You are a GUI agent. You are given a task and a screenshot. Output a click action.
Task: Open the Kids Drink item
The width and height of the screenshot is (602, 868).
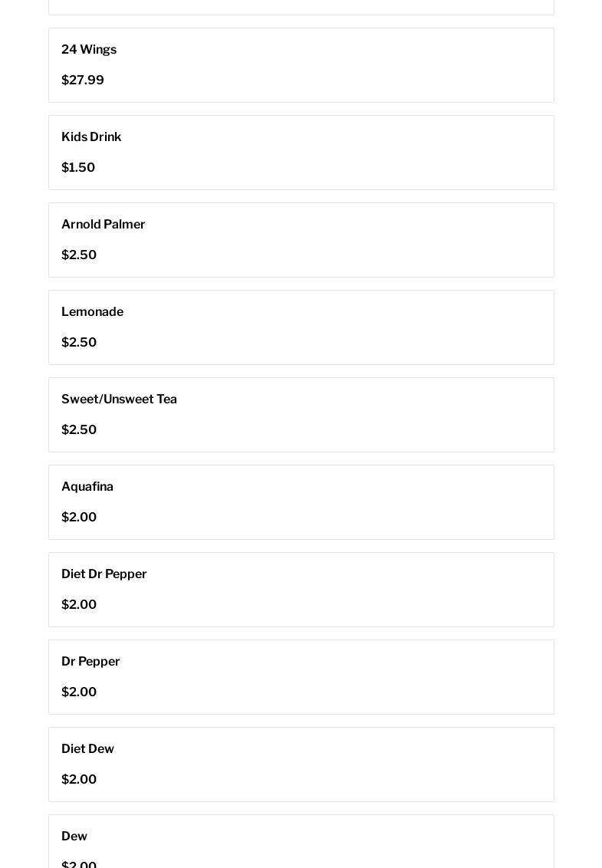[x=91, y=137]
